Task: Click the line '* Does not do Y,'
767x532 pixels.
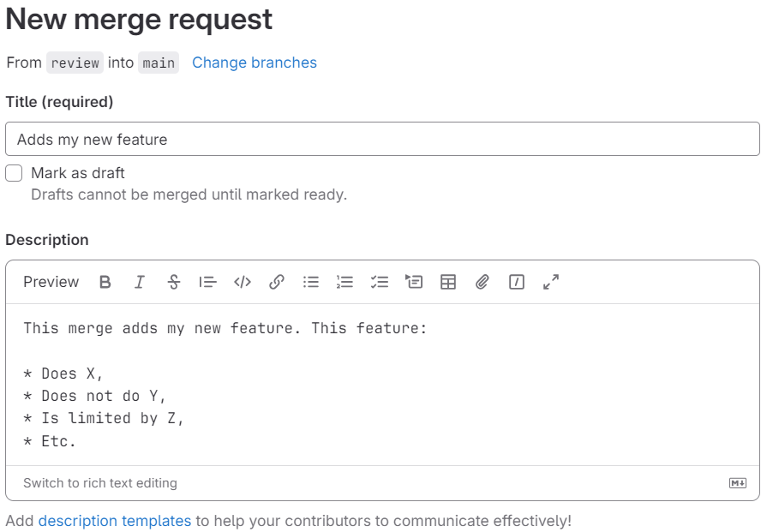Action: coord(95,396)
